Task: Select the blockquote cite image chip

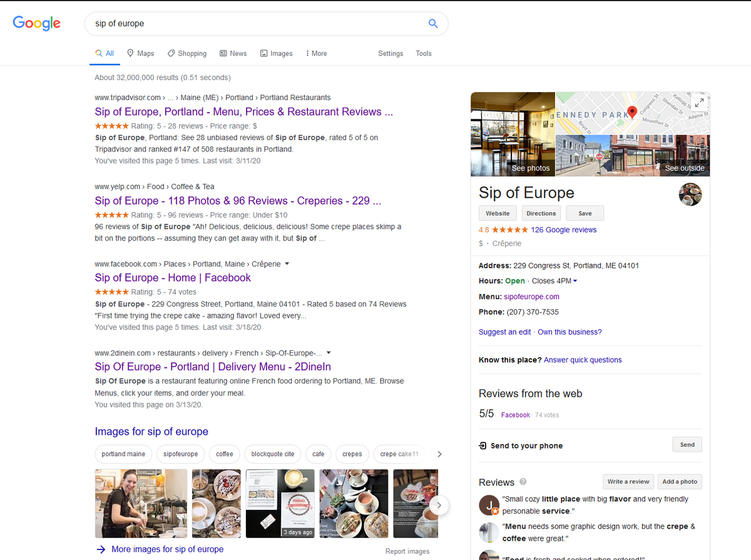Action: click(273, 454)
